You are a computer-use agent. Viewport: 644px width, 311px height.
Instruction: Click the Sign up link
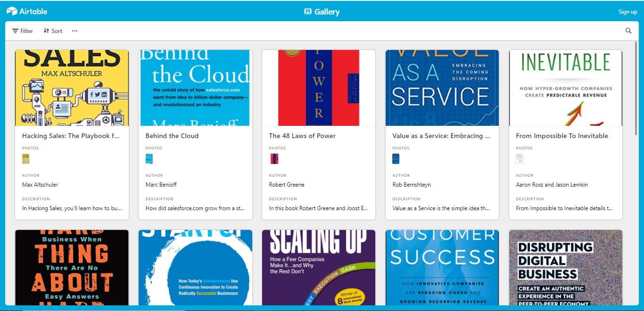627,11
